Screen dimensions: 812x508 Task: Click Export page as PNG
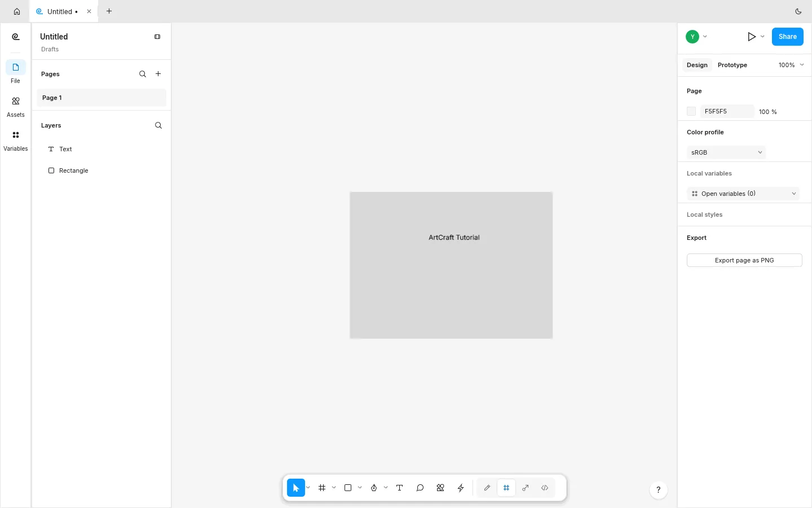point(744,260)
